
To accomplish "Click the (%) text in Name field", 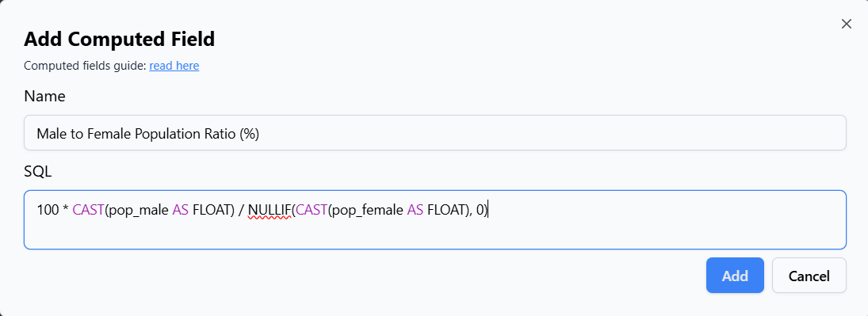I will tap(250, 133).
